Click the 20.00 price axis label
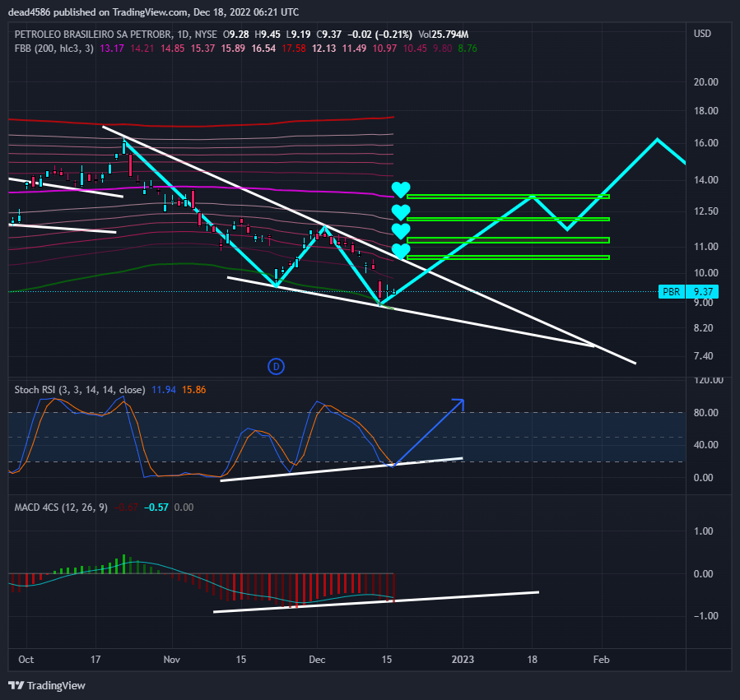The width and height of the screenshot is (740, 700). pos(705,82)
